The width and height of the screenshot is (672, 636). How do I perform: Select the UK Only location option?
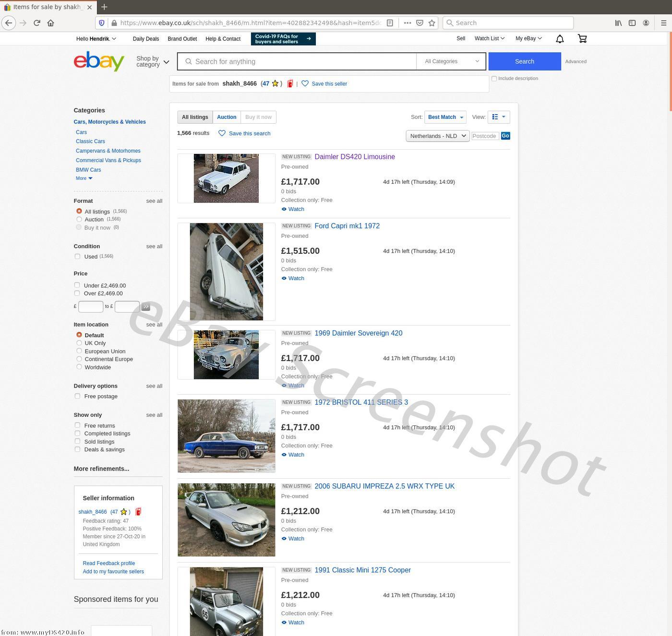(x=79, y=343)
